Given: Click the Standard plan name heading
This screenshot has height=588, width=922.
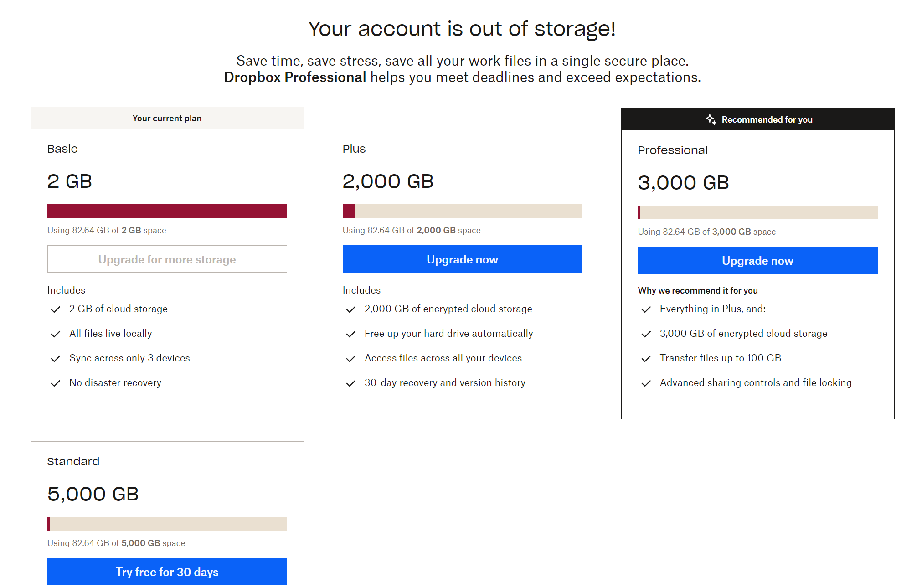Looking at the screenshot, I should [73, 462].
